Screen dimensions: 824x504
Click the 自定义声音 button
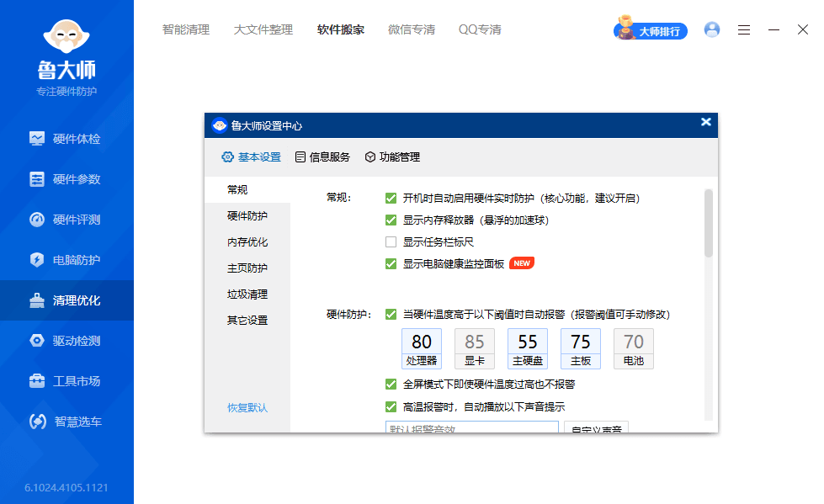[595, 427]
